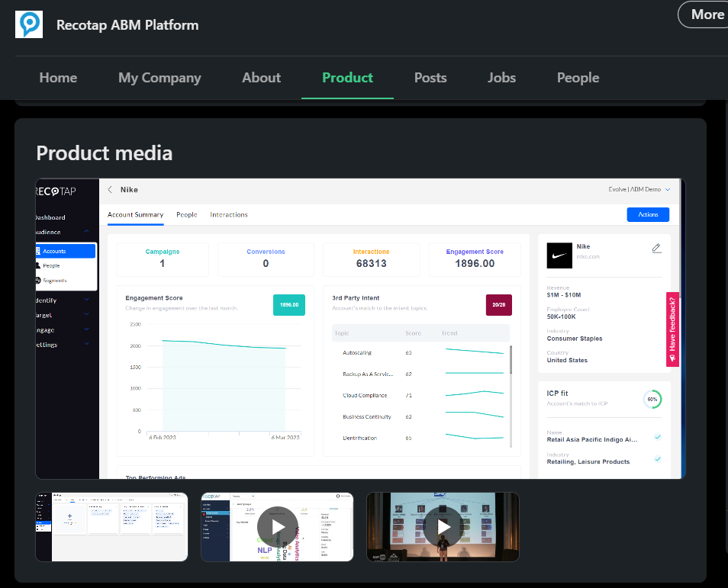Open the My Company tab
This screenshot has height=588, width=728.
pos(159,78)
